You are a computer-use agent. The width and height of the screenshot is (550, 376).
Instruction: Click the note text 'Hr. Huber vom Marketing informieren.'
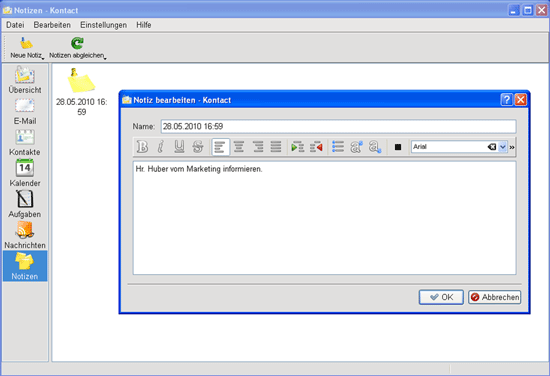199,169
